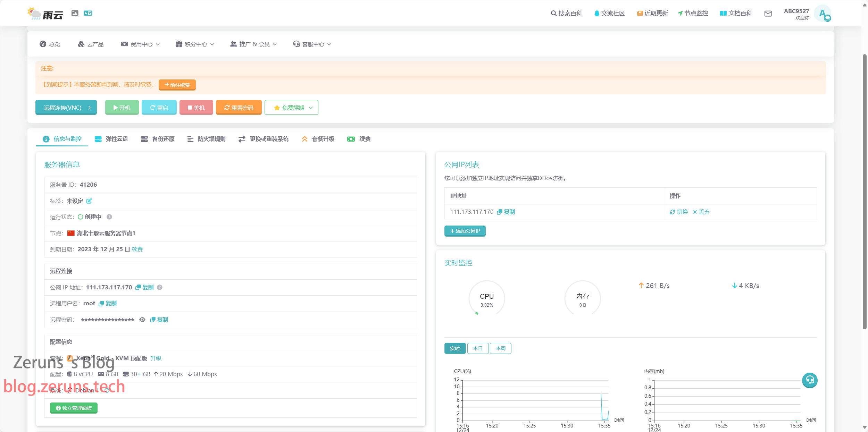Reveal the remote password with the eye icon
The image size is (868, 432).
point(142,320)
